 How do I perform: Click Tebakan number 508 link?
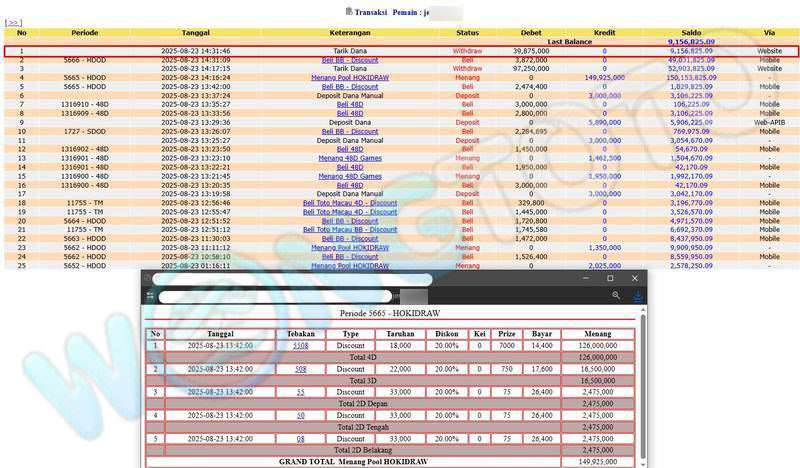pos(300,369)
